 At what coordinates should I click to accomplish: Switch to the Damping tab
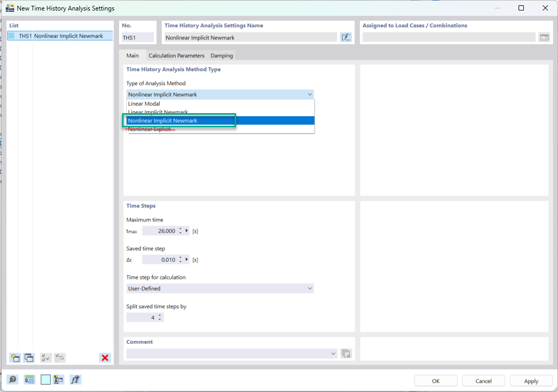222,56
